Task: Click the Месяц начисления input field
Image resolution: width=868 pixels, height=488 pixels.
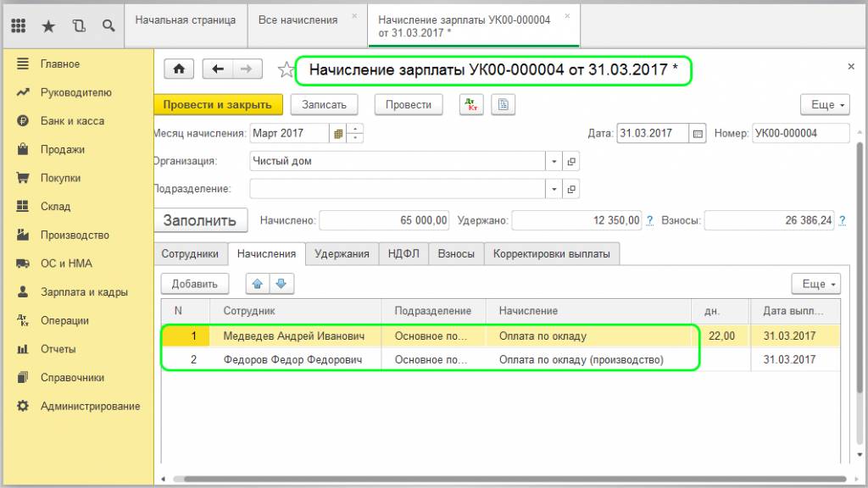Action: tap(289, 133)
